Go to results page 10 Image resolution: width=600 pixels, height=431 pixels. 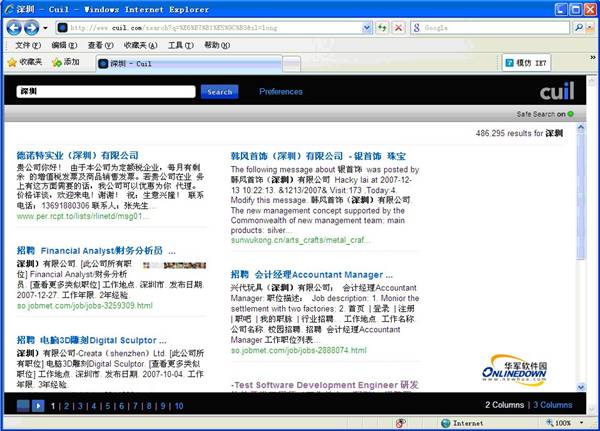(179, 406)
